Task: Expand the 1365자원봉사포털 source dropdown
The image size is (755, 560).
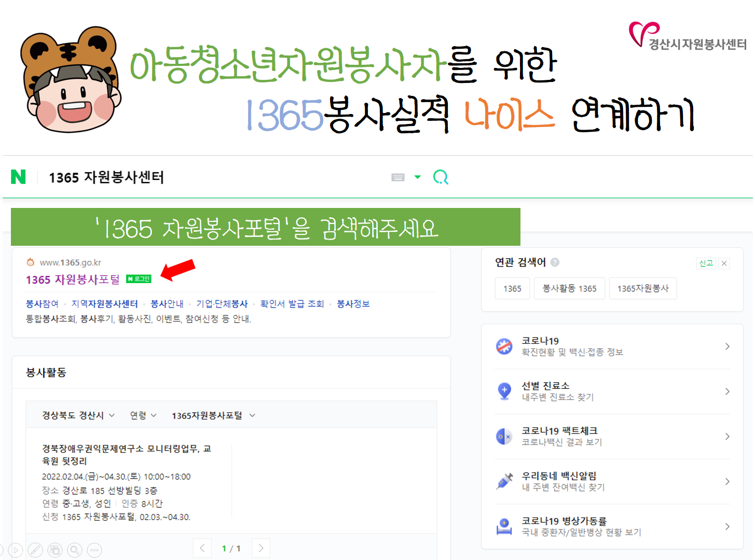Action: click(x=213, y=415)
